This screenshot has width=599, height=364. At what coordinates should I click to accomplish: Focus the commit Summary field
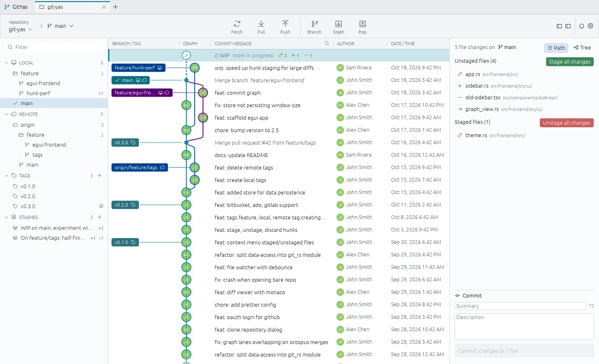point(520,306)
